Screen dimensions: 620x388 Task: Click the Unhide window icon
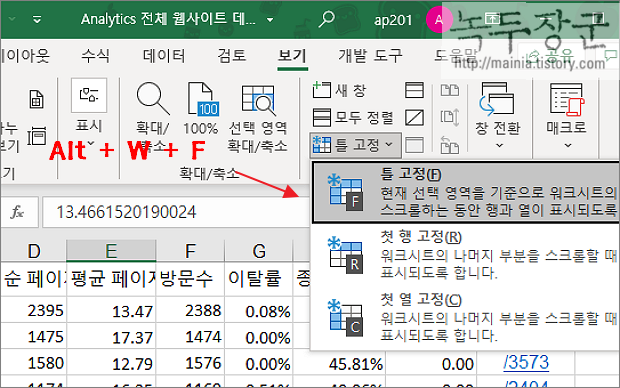[x=414, y=145]
